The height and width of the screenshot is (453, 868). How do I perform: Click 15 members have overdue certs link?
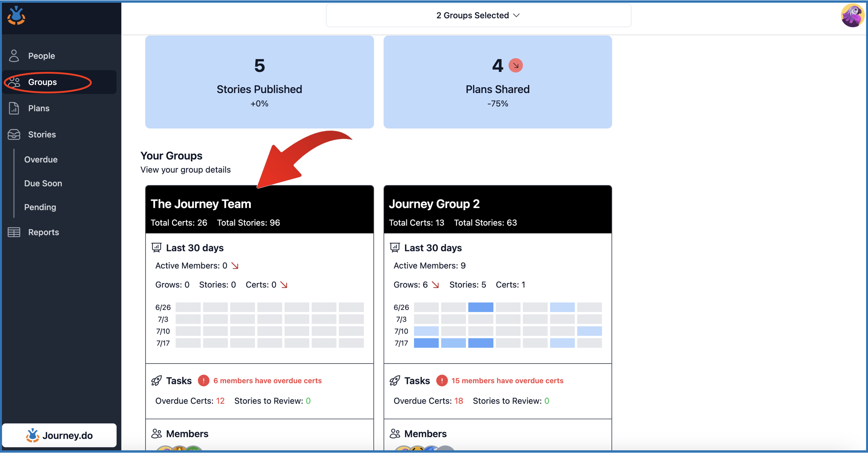click(507, 380)
